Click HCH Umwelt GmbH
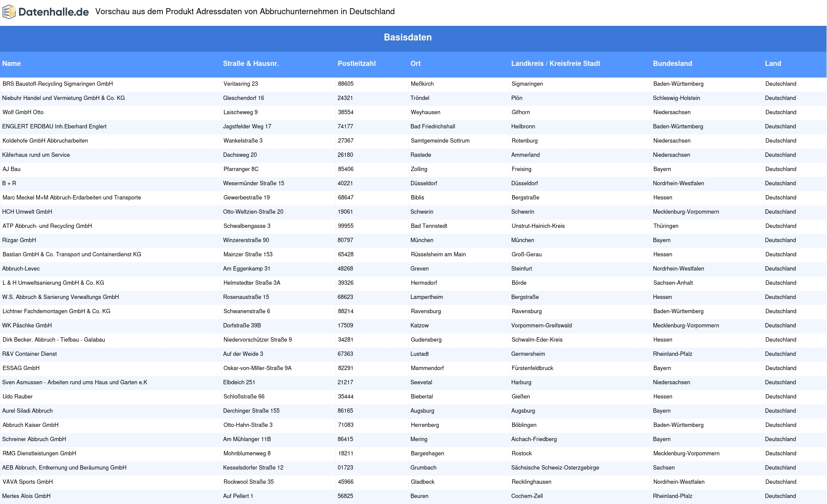The width and height of the screenshot is (827, 504). (27, 212)
